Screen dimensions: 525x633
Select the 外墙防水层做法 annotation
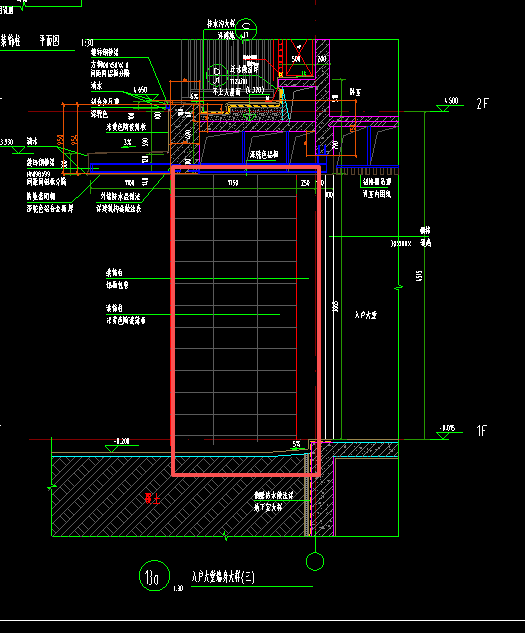click(120, 197)
